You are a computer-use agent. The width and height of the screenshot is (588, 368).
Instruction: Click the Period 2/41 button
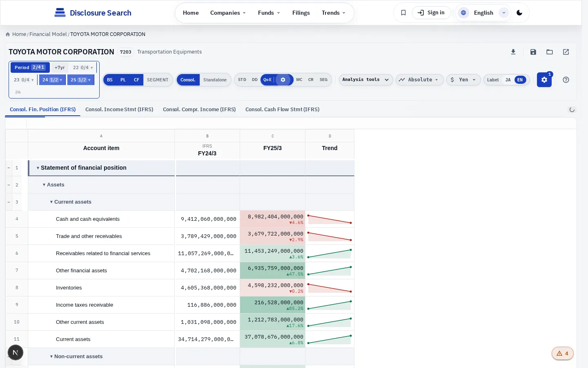(30, 67)
